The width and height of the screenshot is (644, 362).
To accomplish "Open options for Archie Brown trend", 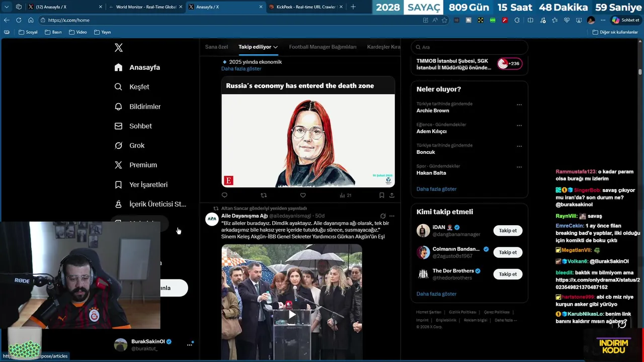I will click(x=519, y=105).
